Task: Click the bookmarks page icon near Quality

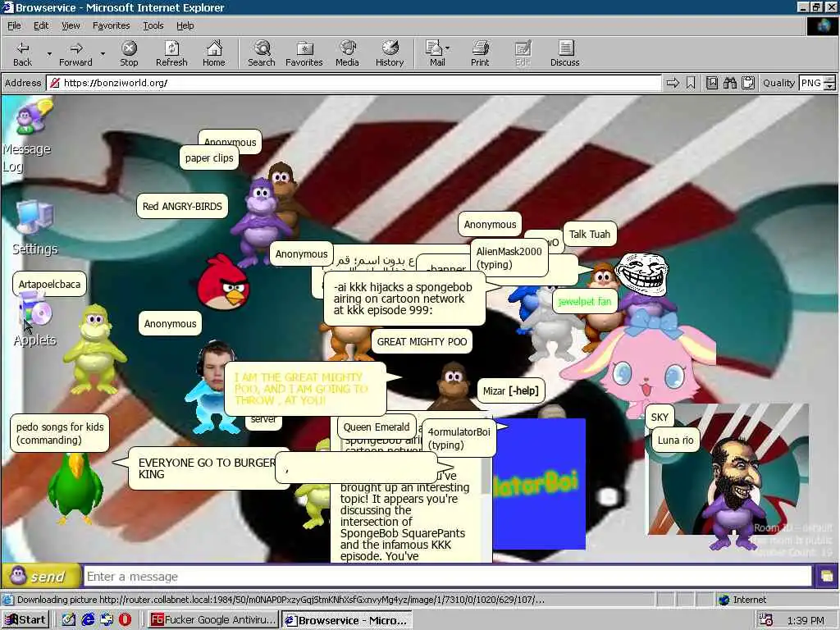Action: pyautogui.click(x=712, y=83)
